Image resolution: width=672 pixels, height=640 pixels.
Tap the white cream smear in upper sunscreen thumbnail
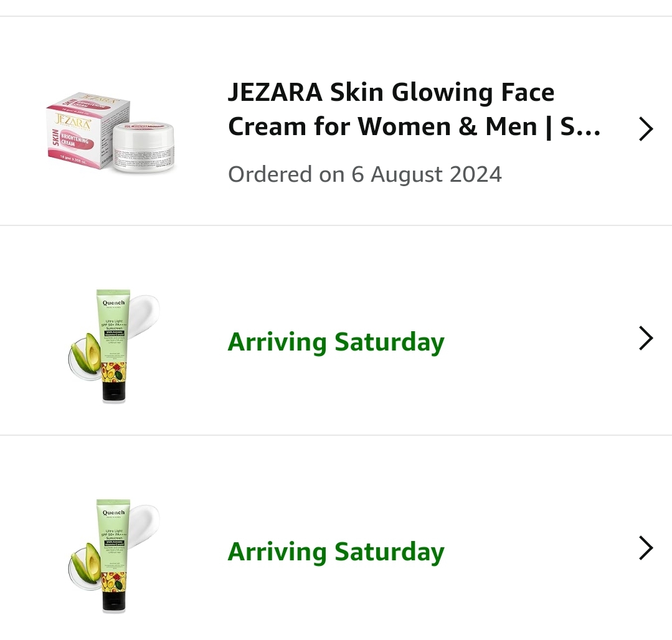[x=144, y=311]
